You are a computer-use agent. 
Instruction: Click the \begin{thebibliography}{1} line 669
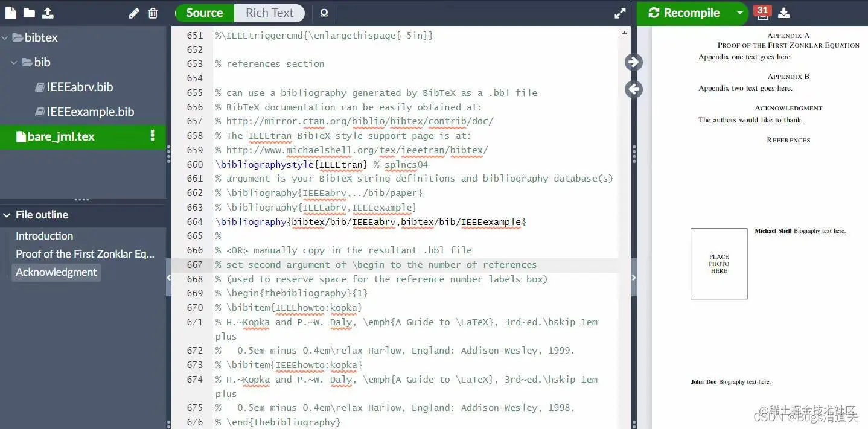pos(292,293)
